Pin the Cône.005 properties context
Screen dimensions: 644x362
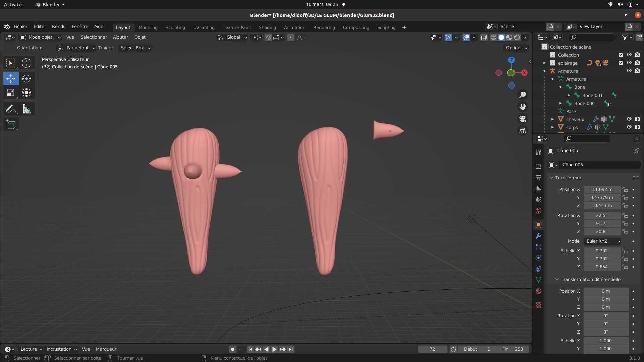[636, 151]
